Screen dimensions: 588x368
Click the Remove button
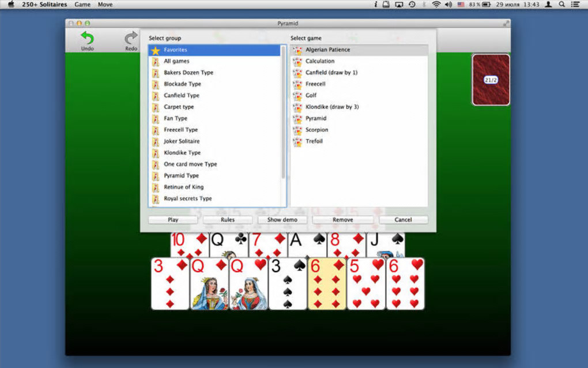[x=343, y=220]
